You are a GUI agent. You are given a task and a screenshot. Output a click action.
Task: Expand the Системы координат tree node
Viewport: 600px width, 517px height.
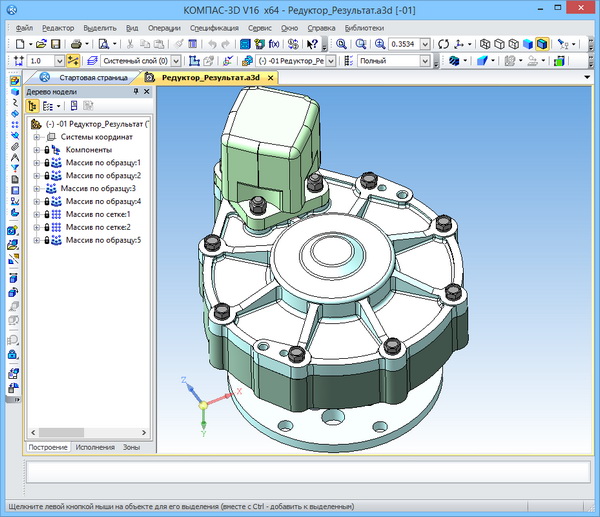click(x=37, y=137)
